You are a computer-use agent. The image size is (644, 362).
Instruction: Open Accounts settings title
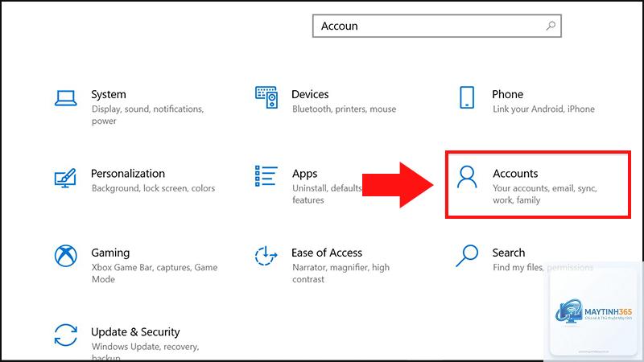click(515, 174)
